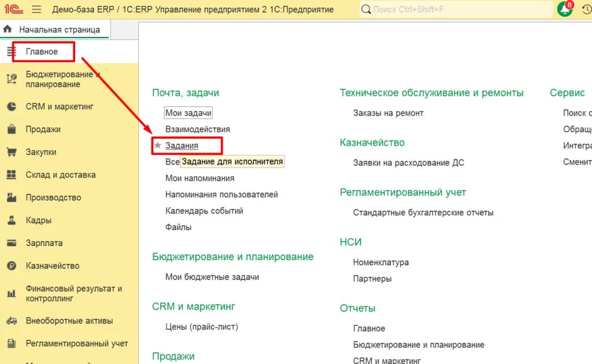Click the Отчеты group heading

tap(357, 308)
